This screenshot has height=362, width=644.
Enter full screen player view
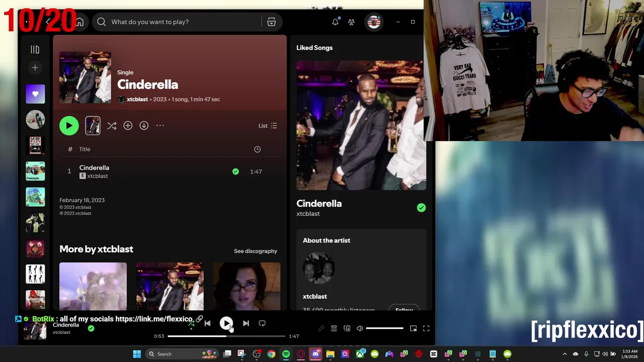[426, 328]
